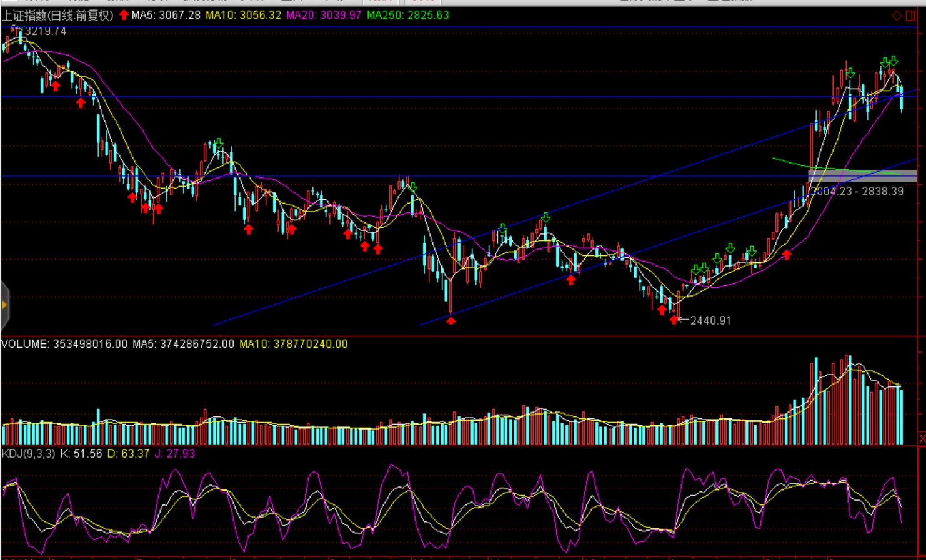The height and width of the screenshot is (560, 926).
Task: Click the 上证指数 (日线.前复权) chart title
Action: point(57,16)
